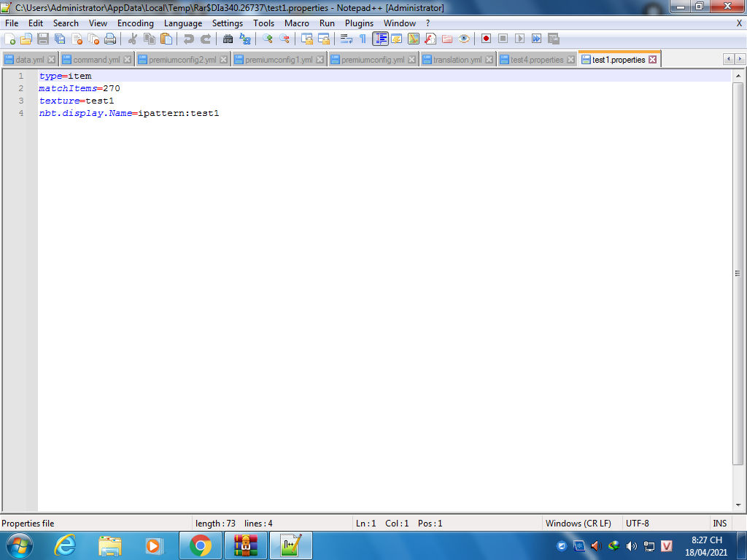This screenshot has width=747, height=560.
Task: Click the Save All toolbar icon
Action: tap(60, 39)
